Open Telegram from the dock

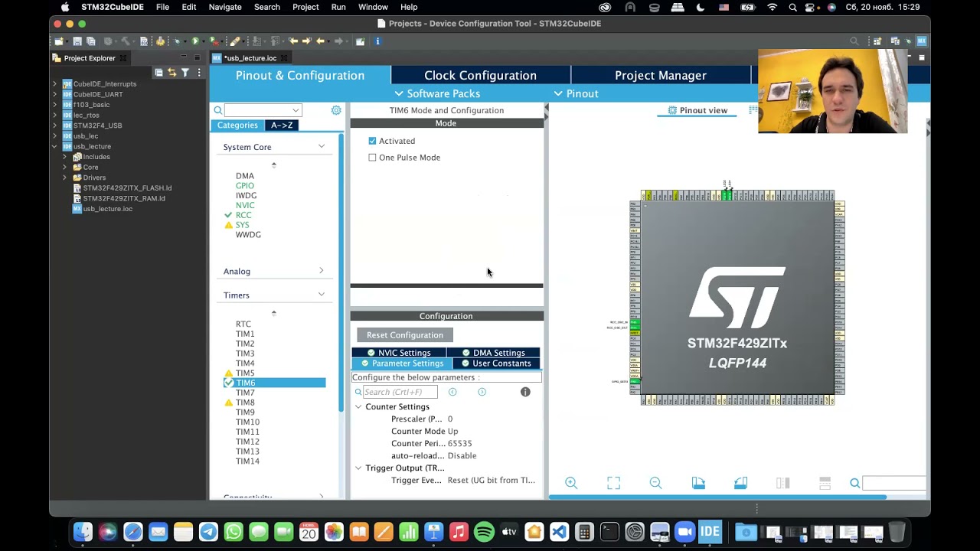[x=208, y=532]
